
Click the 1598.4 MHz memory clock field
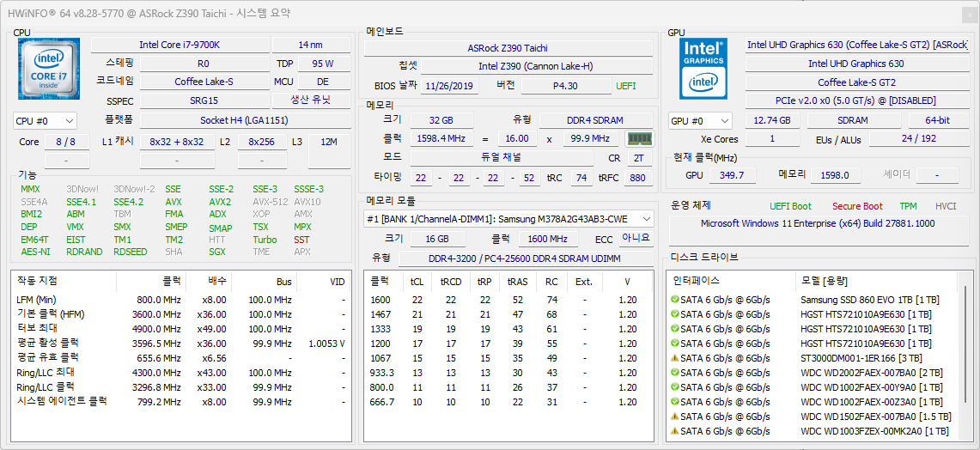click(x=441, y=139)
